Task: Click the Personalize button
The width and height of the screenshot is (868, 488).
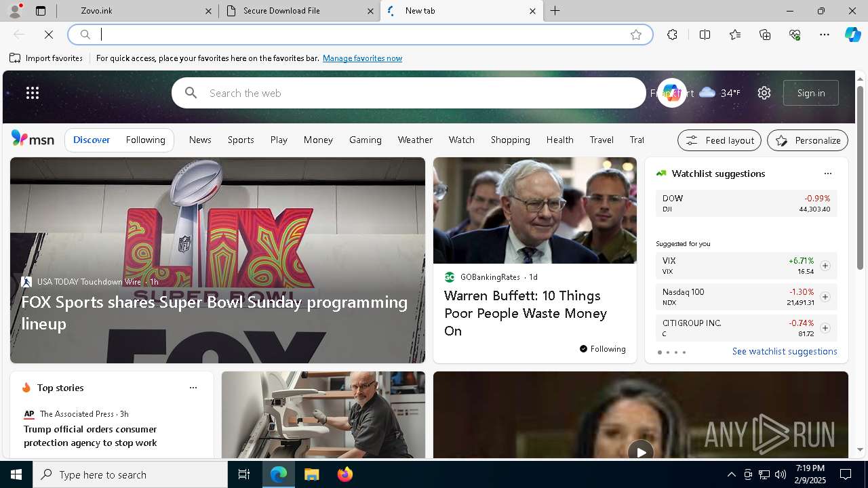Action: coord(808,140)
